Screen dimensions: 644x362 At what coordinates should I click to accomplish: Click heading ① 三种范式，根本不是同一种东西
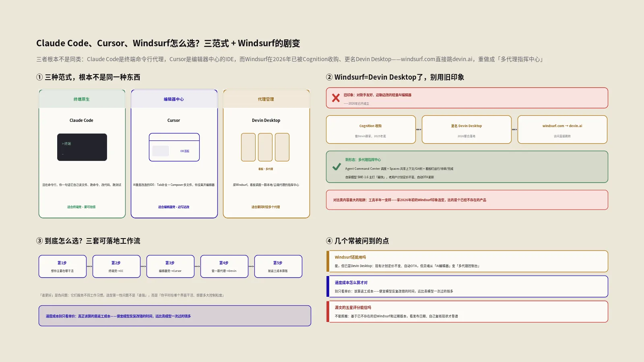click(x=88, y=77)
